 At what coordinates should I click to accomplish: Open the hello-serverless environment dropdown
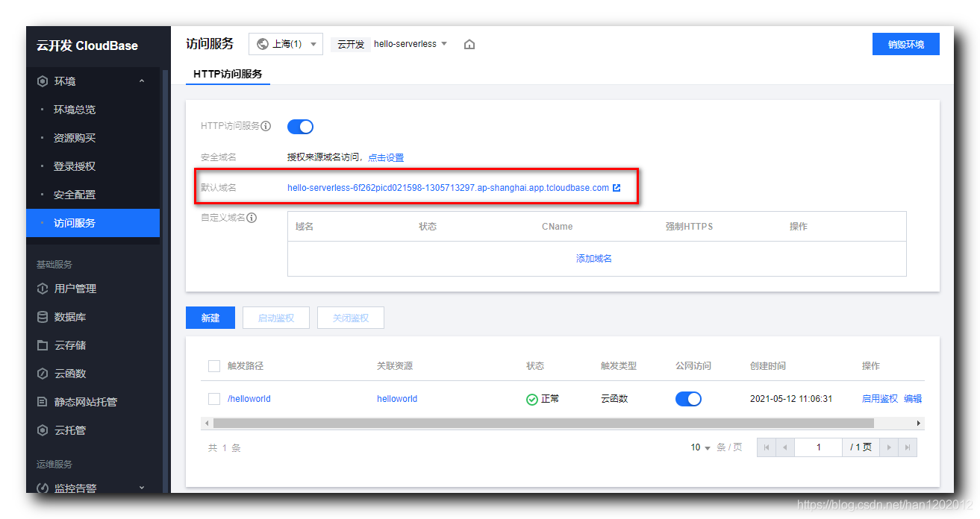click(x=411, y=44)
